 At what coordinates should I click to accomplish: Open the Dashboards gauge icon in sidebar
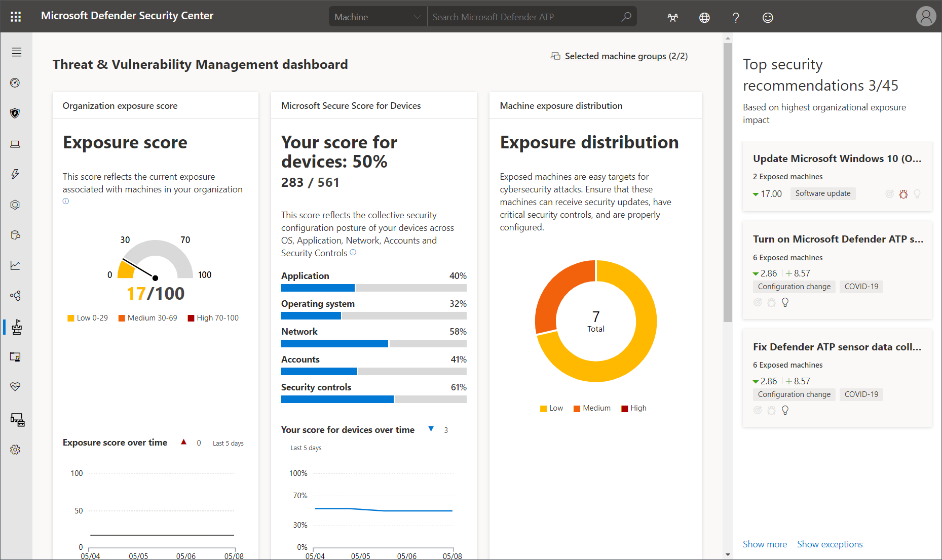pos(15,83)
